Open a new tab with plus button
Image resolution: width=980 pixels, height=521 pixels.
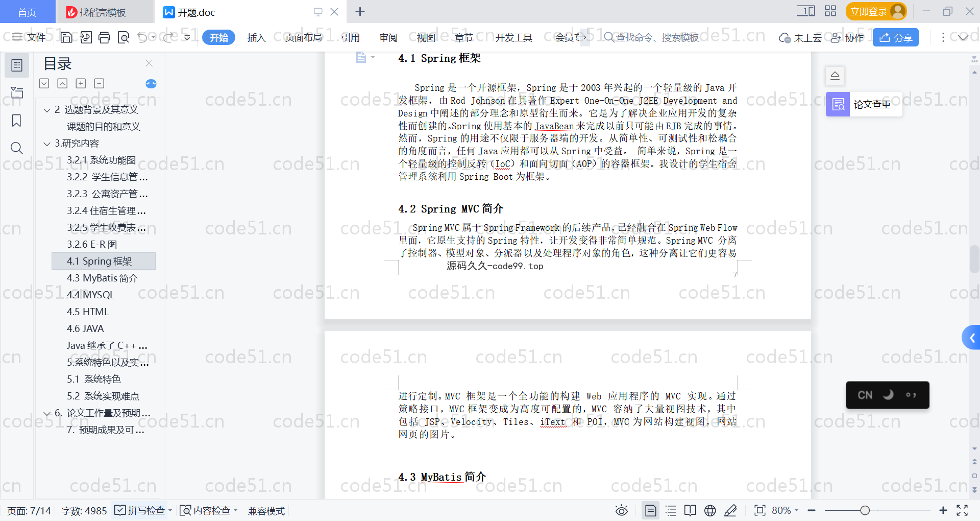click(360, 11)
